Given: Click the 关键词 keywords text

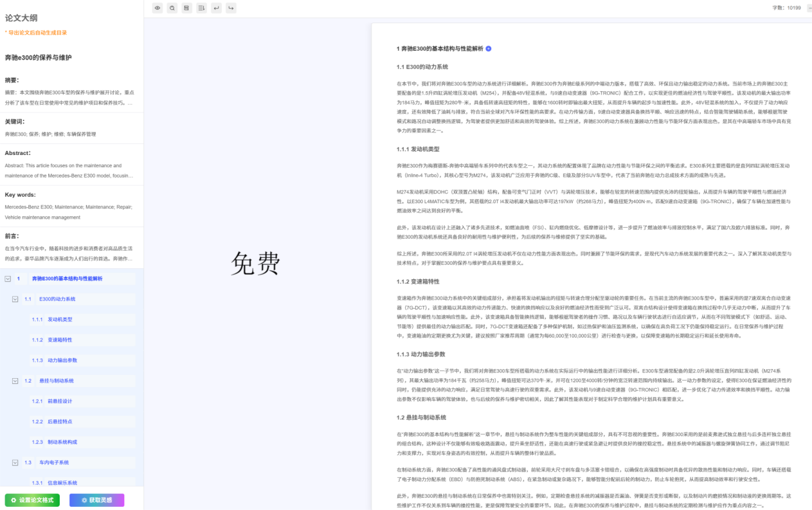Looking at the screenshot, I should [51, 134].
